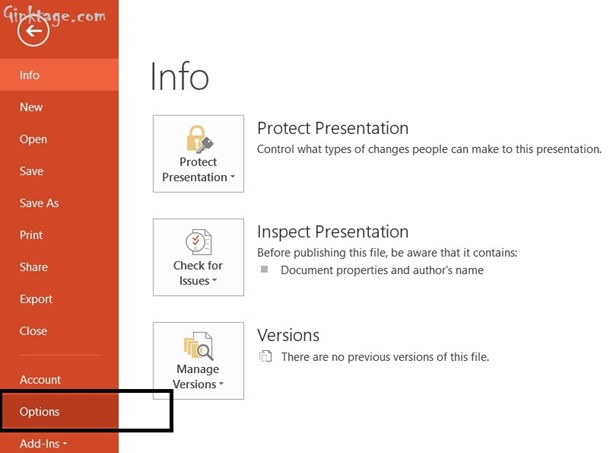This screenshot has width=610, height=453.
Task: Click Save in the sidebar
Action: click(x=59, y=171)
